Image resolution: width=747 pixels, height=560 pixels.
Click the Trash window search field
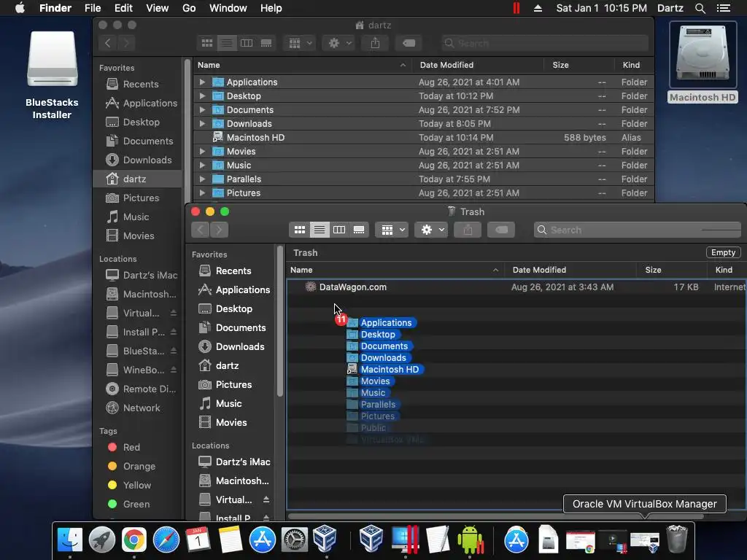click(x=638, y=230)
